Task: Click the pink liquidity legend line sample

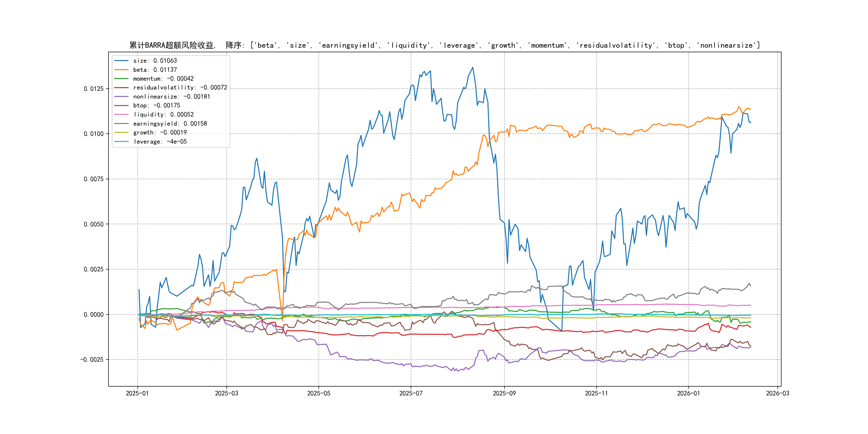Action: point(121,115)
